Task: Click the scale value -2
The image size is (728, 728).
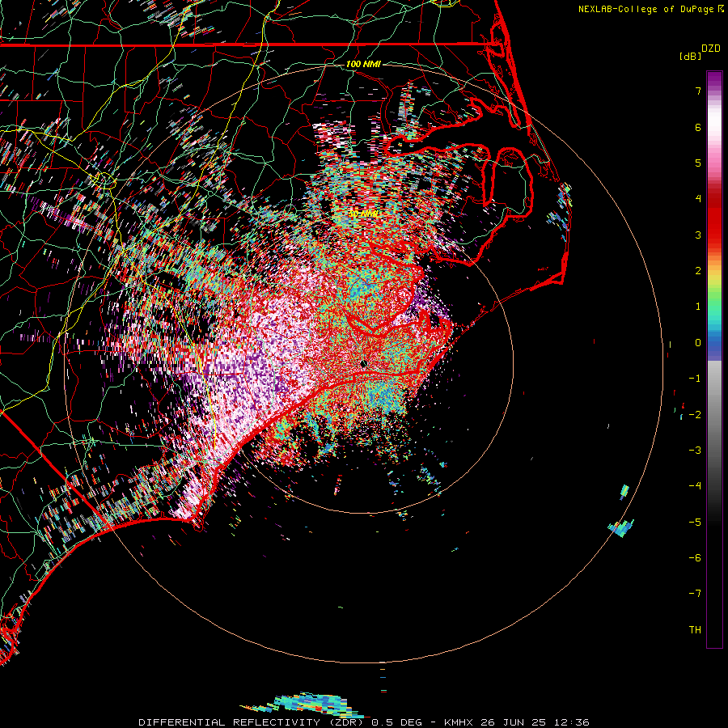Action: (695, 415)
